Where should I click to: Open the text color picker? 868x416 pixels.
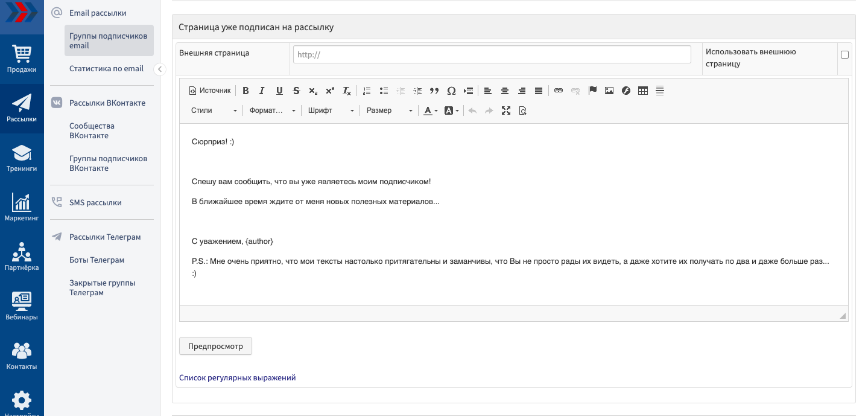pyautogui.click(x=430, y=110)
